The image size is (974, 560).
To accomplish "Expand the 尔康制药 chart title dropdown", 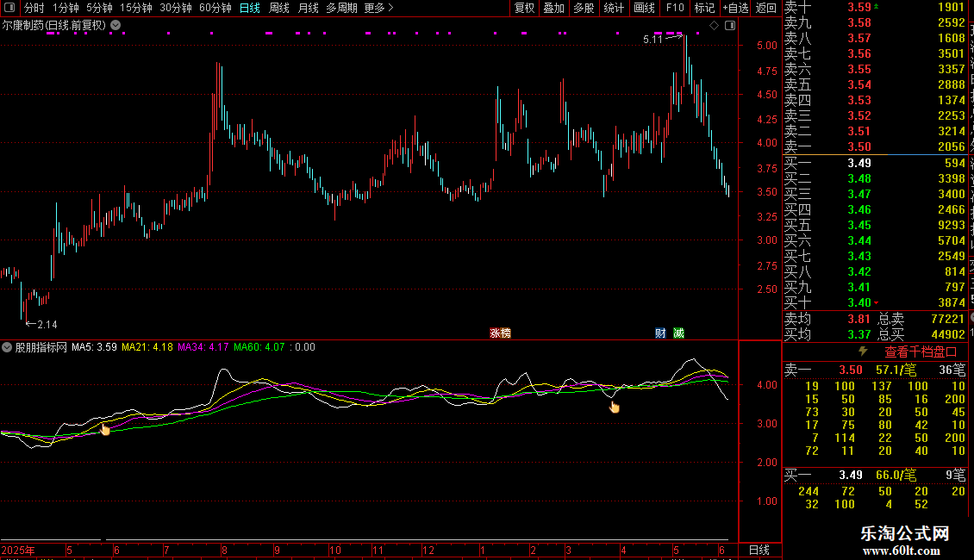I will click(116, 26).
